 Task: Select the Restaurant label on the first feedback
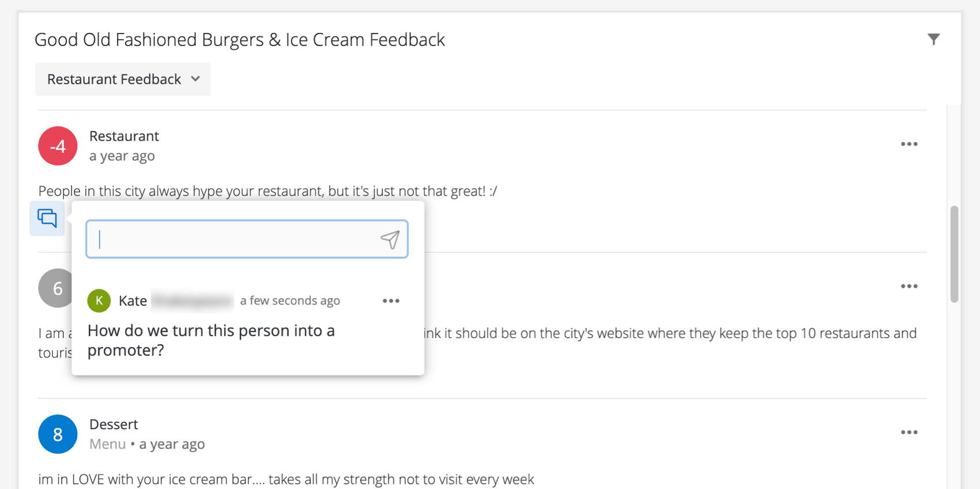124,136
